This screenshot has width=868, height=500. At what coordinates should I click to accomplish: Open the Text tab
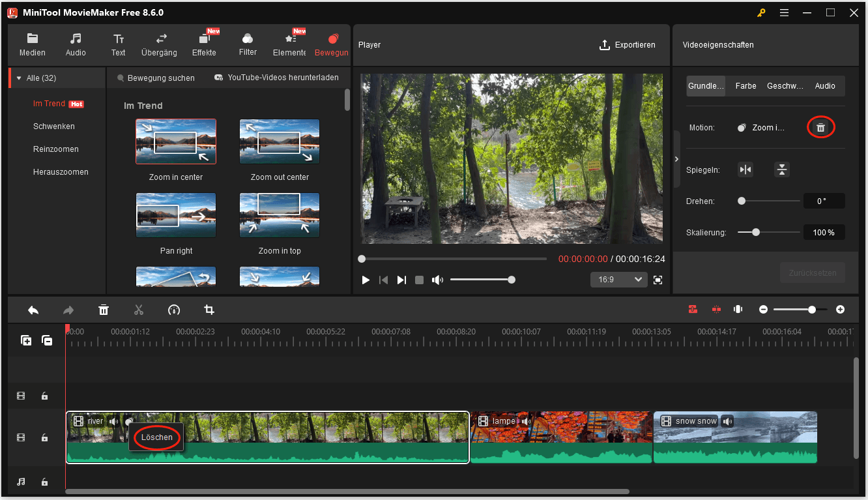119,45
